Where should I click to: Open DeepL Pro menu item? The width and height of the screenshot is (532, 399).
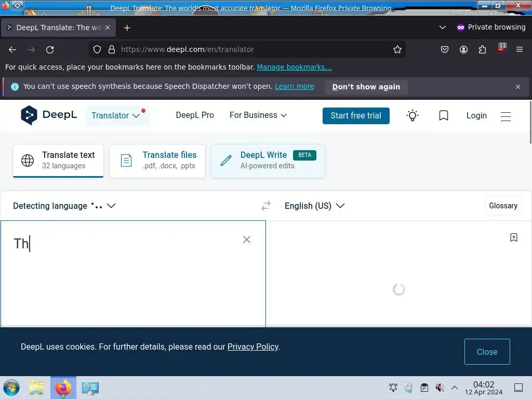pos(195,115)
